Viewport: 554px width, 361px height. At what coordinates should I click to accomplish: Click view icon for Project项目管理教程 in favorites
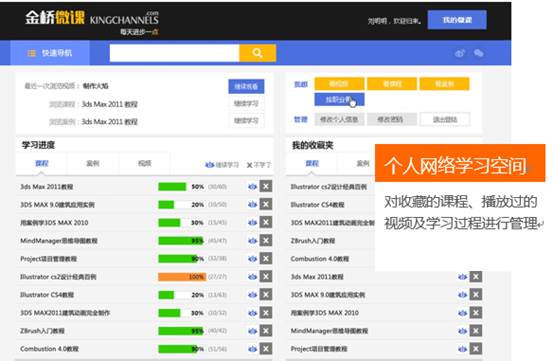click(462, 349)
